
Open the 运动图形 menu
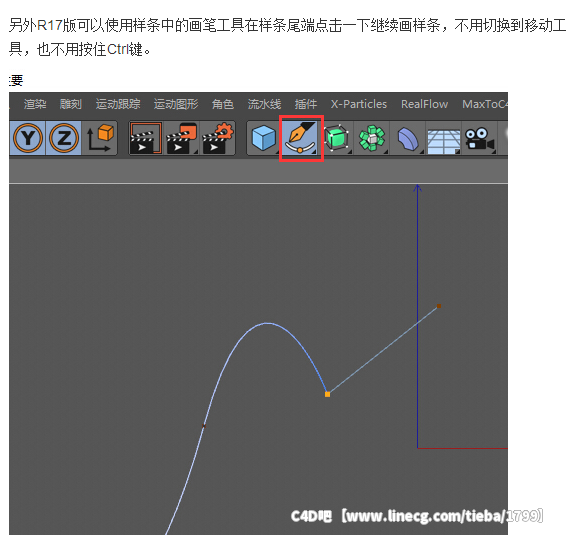176,104
